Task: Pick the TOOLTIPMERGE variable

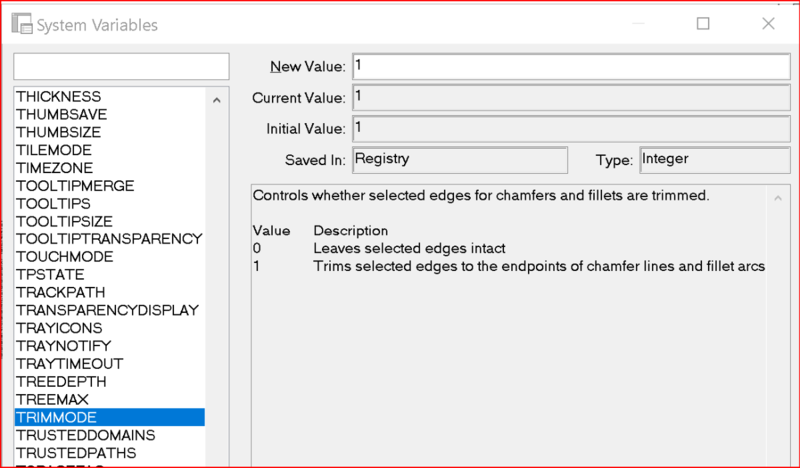Action: tap(74, 186)
